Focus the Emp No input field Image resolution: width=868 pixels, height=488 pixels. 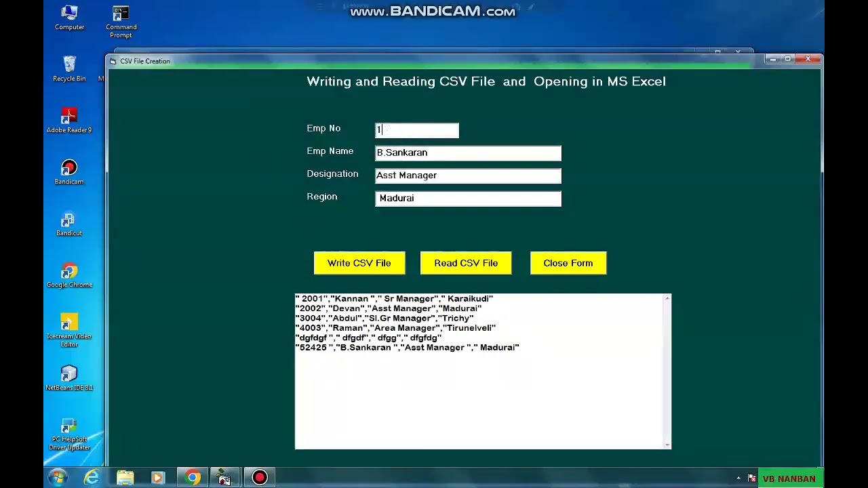point(417,129)
